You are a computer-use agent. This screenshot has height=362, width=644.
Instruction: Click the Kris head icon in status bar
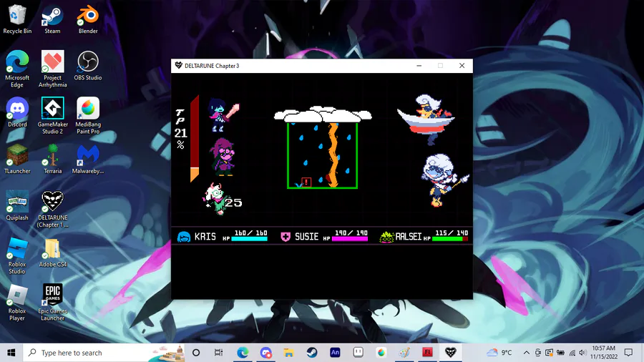184,237
